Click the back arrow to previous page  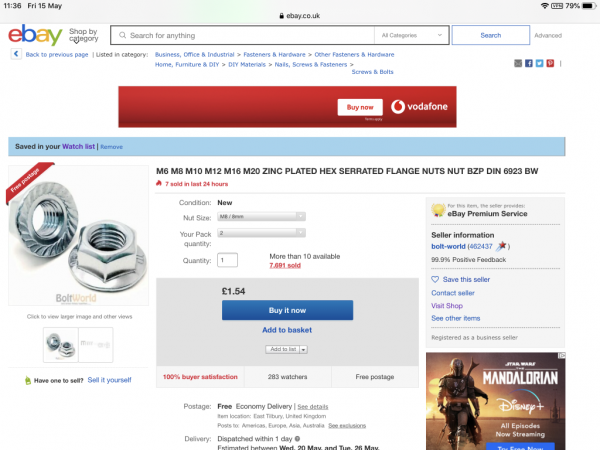click(x=16, y=54)
